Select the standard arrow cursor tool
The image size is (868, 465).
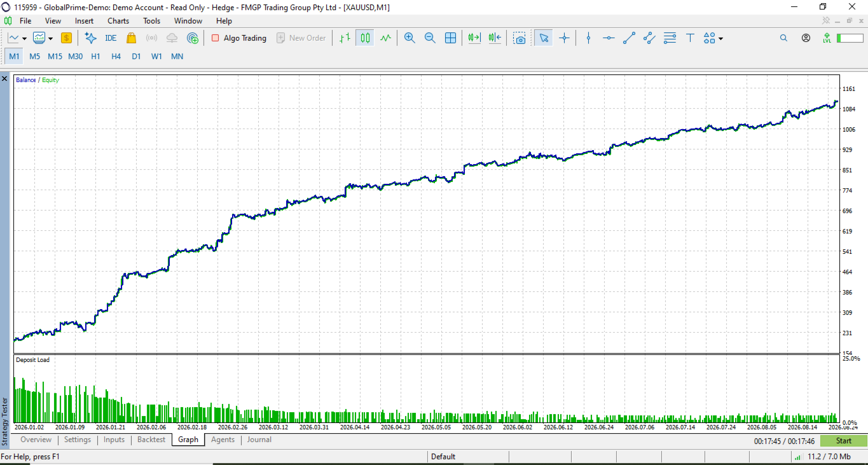[543, 38]
